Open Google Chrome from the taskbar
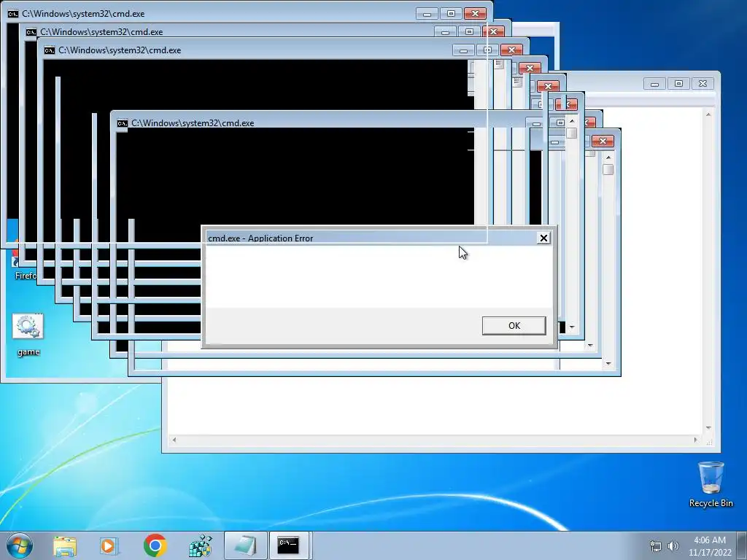 point(155,545)
